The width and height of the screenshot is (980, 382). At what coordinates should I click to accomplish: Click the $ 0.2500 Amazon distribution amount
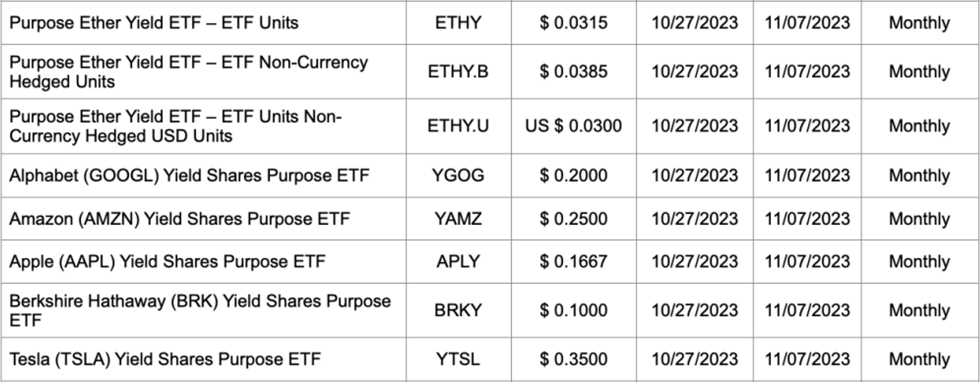(x=573, y=219)
